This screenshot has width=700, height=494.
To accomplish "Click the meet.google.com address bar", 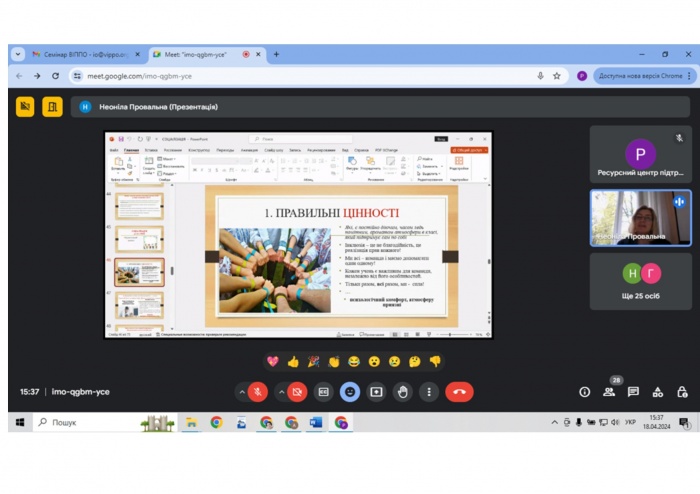I will pos(300,75).
